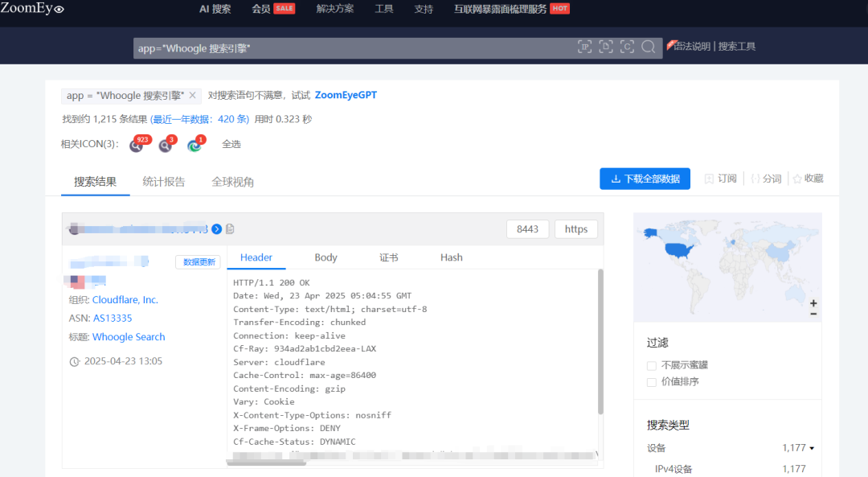The image size is (868, 477).
Task: Toggle 价值排序 checkbox
Action: click(x=652, y=382)
